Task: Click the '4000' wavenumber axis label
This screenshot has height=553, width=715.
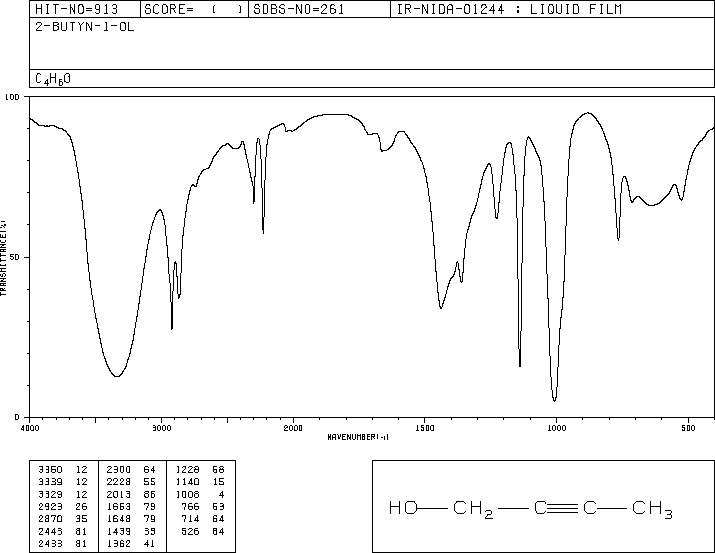Action: point(30,428)
